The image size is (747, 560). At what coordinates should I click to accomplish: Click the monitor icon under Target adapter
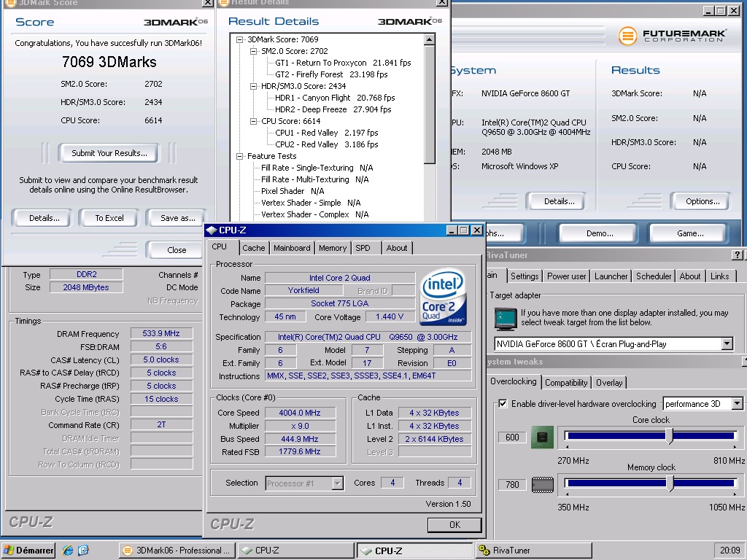coord(506,319)
